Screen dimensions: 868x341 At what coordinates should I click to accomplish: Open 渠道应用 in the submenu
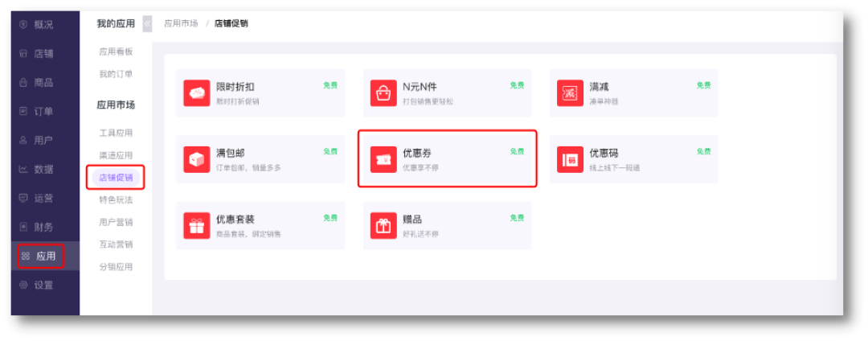[116, 155]
